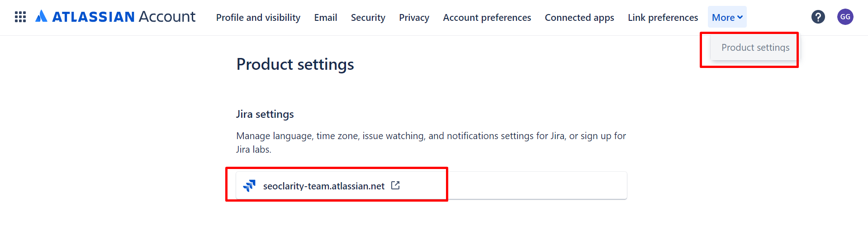Open the GG profile avatar menu
The height and width of the screenshot is (227, 868).
845,17
